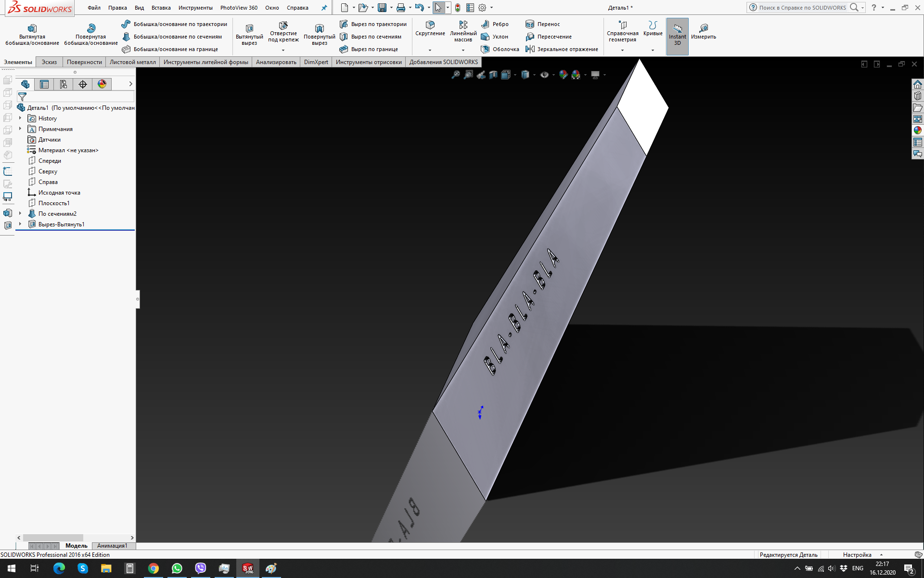Click the Mirror tool (Зеркальное отражение)
The image size is (924, 578).
tap(562, 49)
